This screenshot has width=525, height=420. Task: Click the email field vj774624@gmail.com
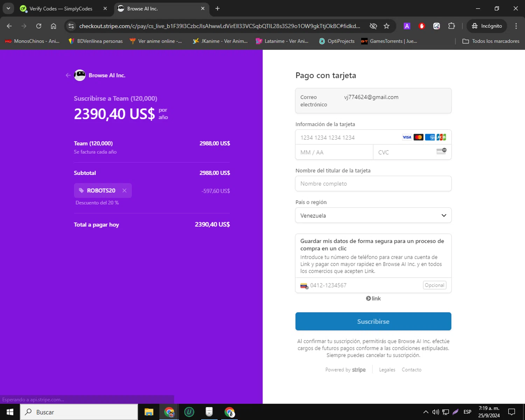click(x=373, y=101)
